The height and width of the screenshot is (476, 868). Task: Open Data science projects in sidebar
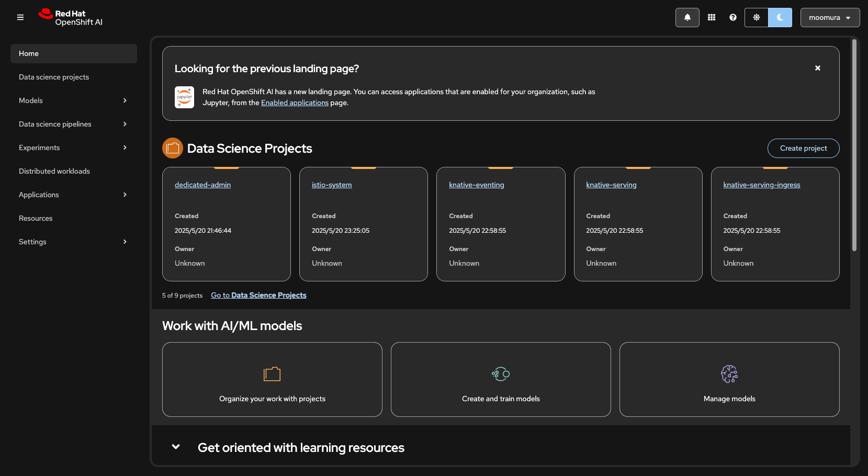click(54, 77)
